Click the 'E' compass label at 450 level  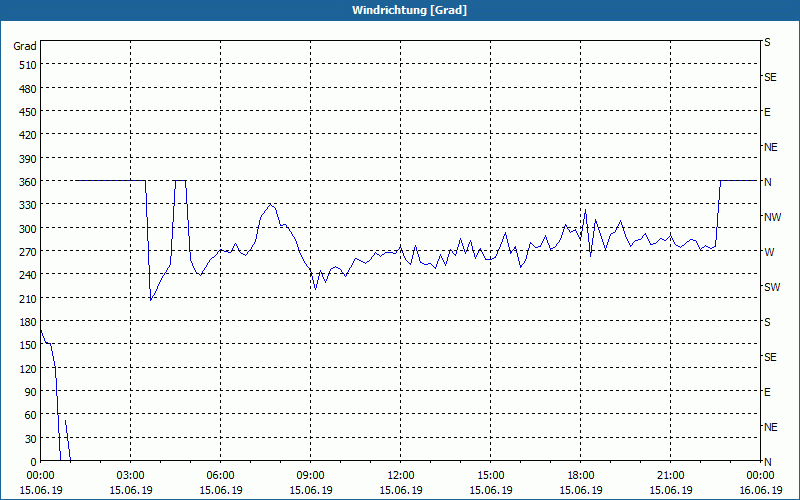[767, 112]
